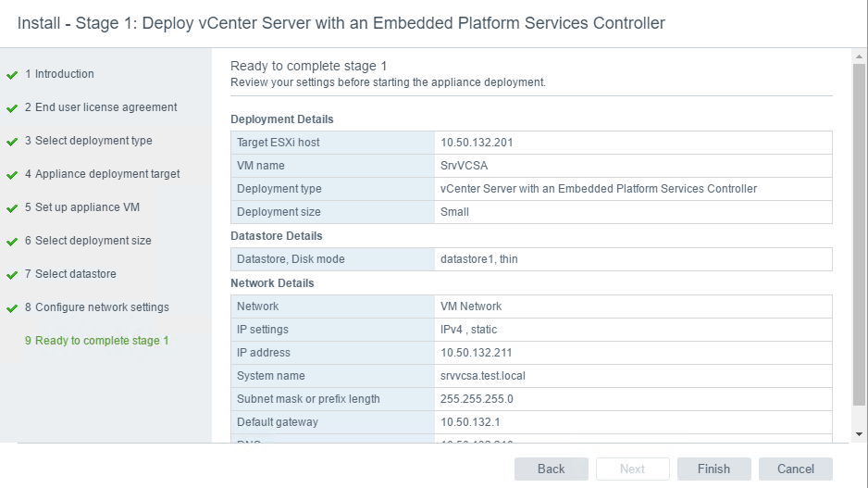Jump to step 8 Configure network settings
Screen dimensions: 868x488
[x=97, y=307]
